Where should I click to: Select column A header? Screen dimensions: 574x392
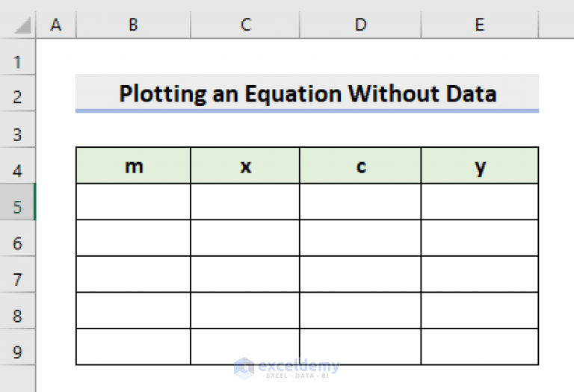pos(55,25)
